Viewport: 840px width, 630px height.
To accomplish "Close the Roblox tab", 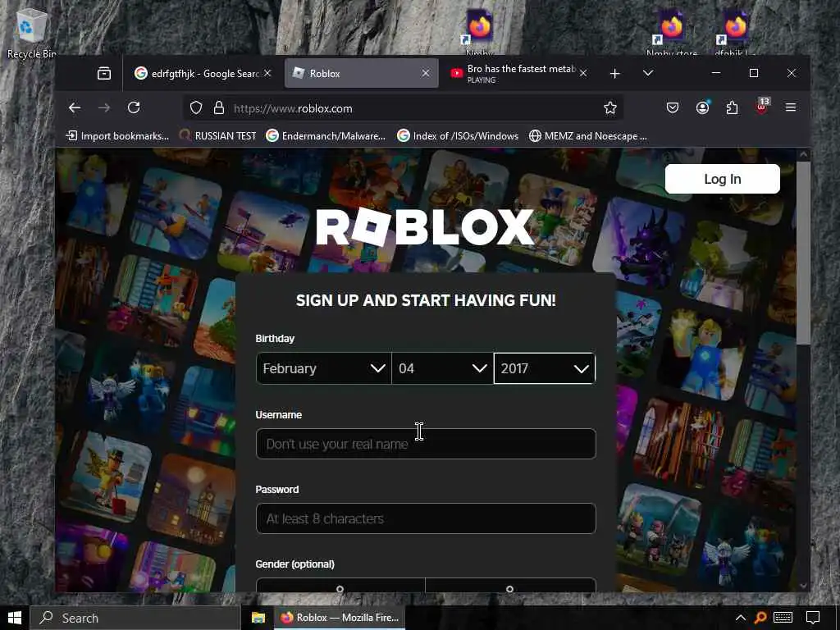I will tap(426, 73).
